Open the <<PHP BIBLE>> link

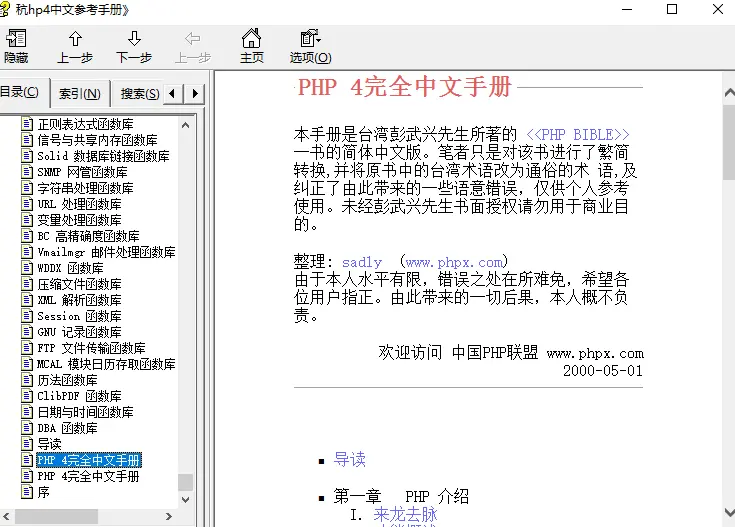[577, 134]
